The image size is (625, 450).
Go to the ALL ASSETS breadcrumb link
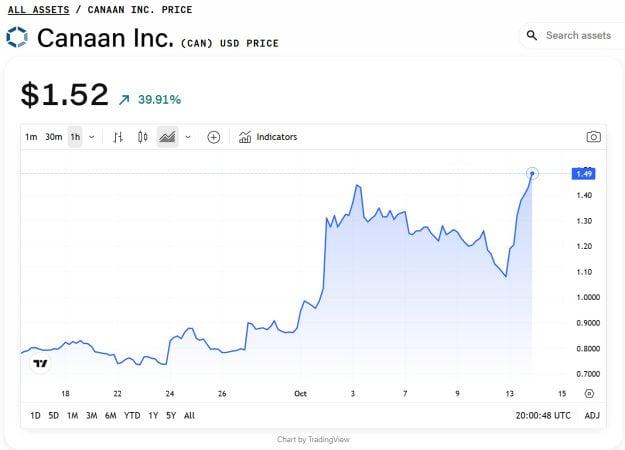coord(38,10)
